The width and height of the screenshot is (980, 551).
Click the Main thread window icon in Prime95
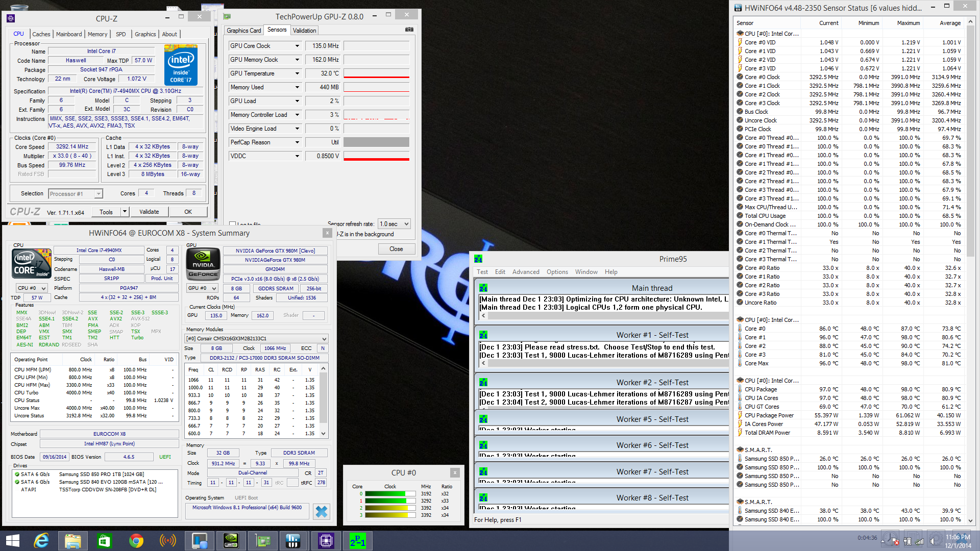pos(483,288)
